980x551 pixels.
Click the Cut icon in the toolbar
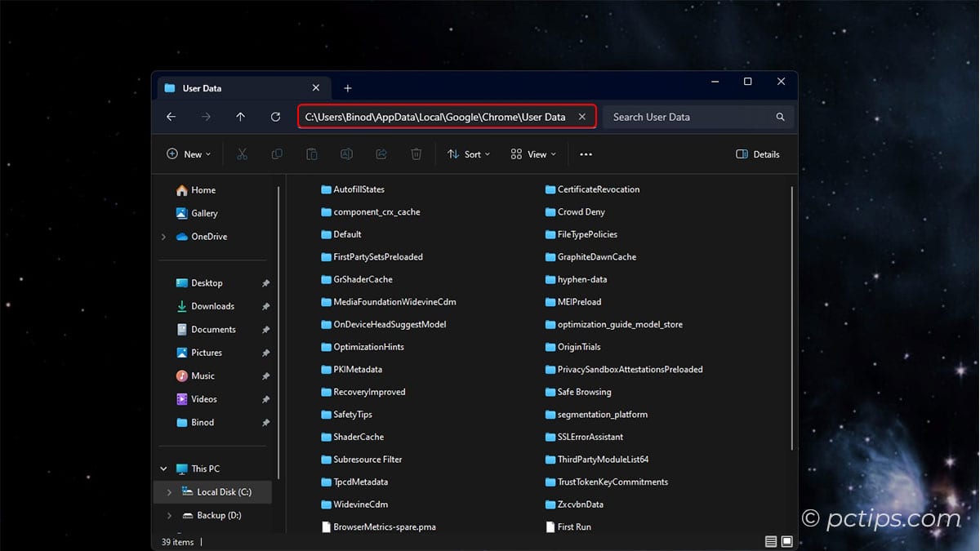242,153
